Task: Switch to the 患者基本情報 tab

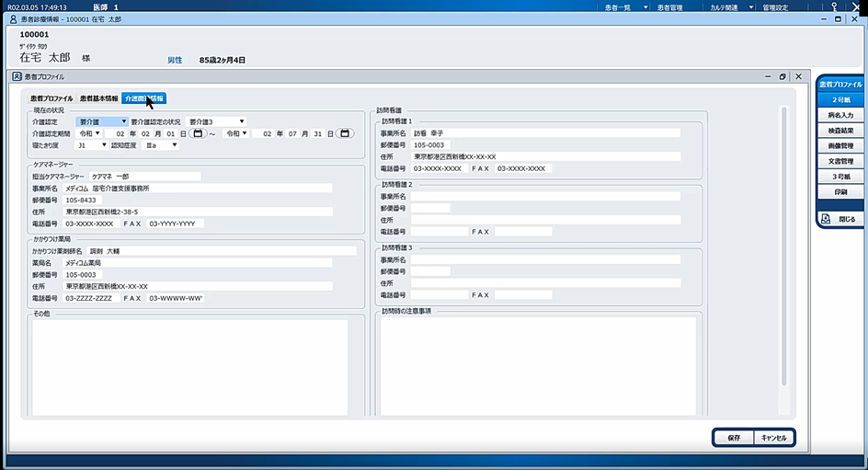Action: coord(98,98)
